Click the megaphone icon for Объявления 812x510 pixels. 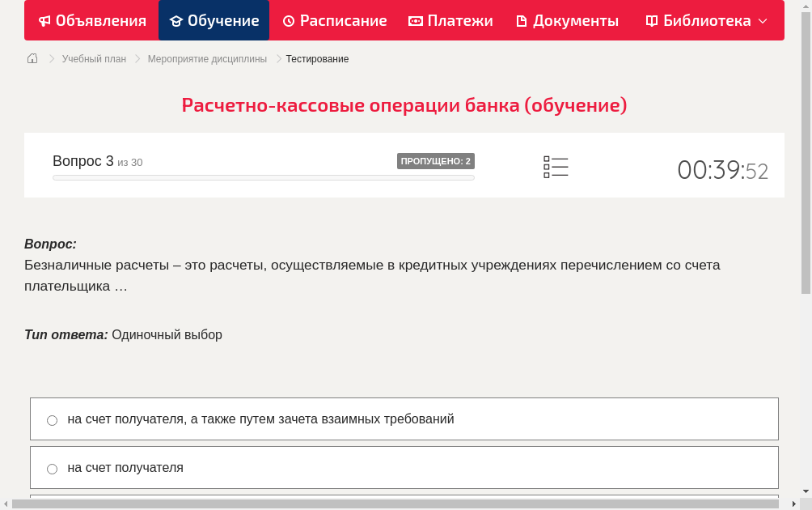(x=44, y=20)
